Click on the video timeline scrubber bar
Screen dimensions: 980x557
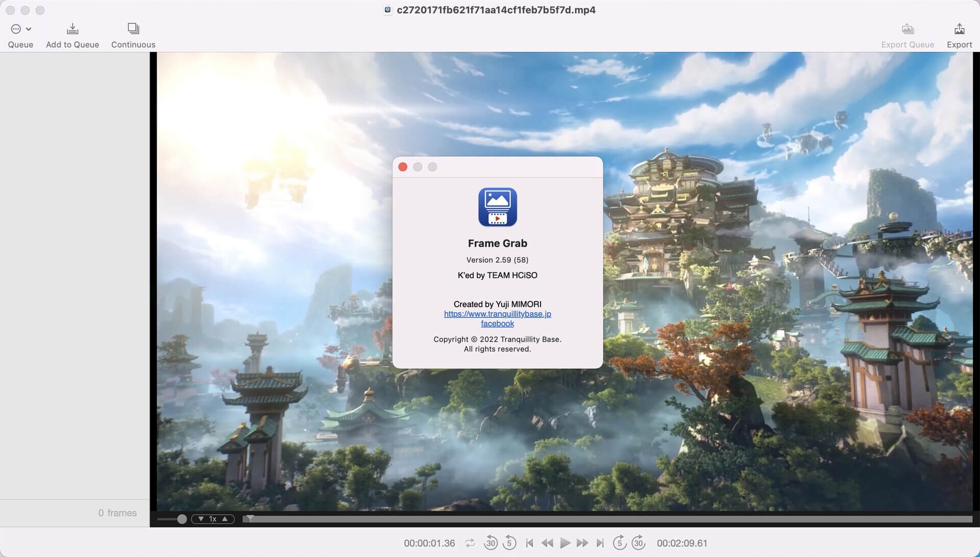[607, 519]
